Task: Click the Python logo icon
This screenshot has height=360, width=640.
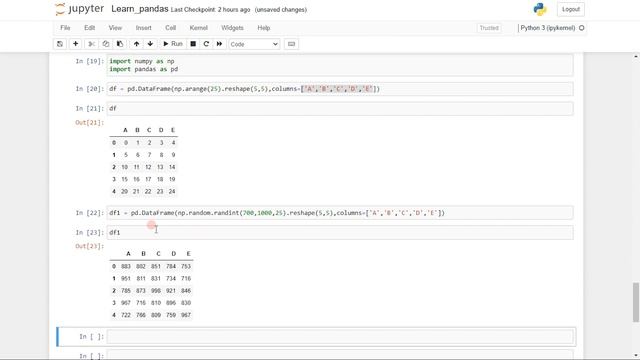Action: tap(540, 9)
